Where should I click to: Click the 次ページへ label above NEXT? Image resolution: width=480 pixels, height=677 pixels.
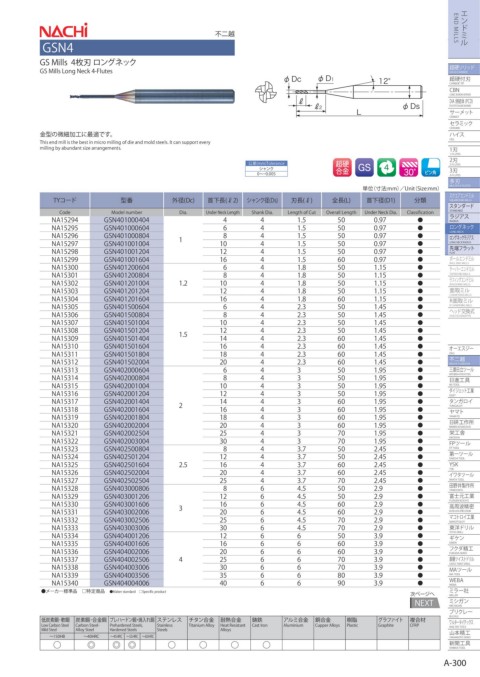pos(422,594)
